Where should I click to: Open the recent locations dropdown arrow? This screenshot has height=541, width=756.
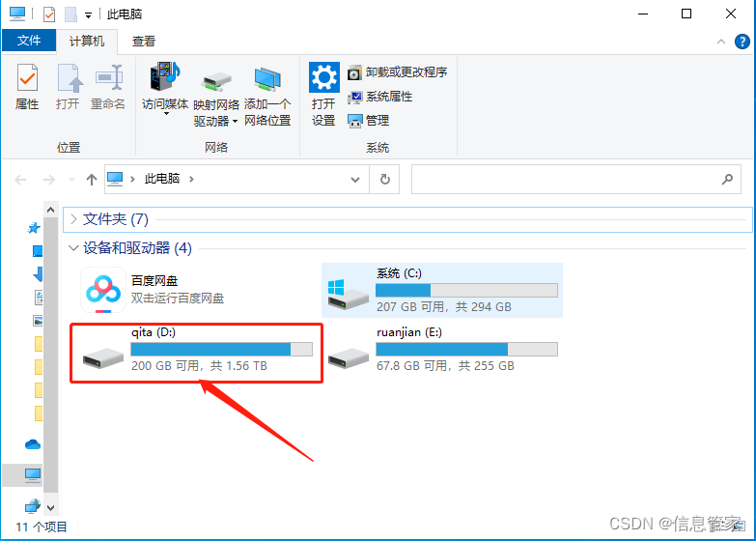click(71, 180)
